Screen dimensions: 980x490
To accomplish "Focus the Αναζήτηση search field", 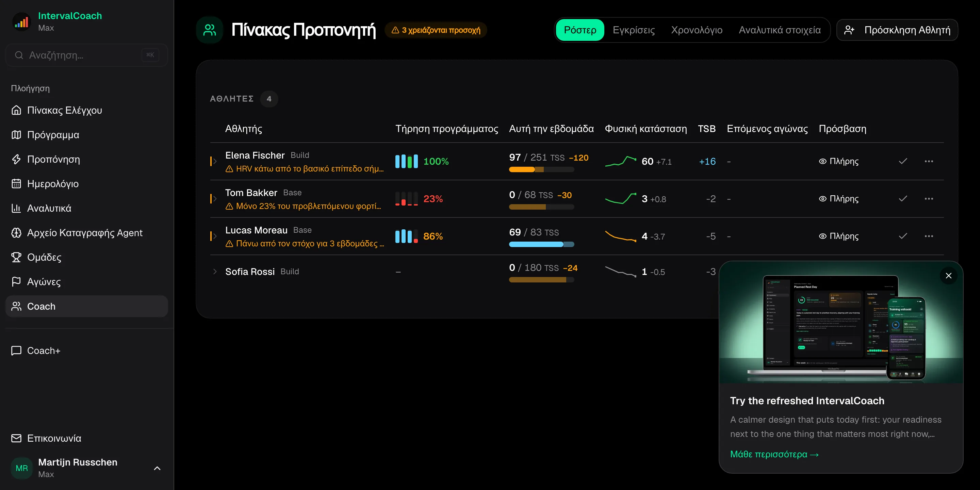I will pos(87,55).
